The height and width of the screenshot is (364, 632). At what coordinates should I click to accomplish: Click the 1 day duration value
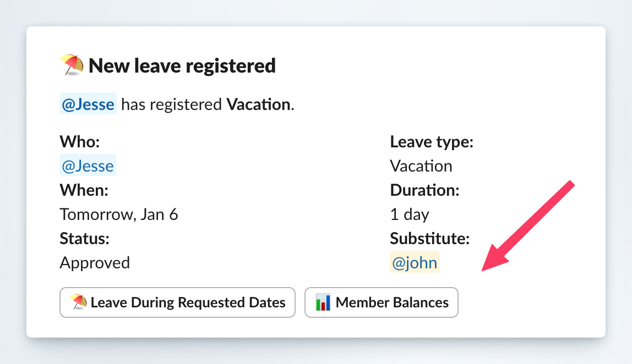(x=409, y=214)
